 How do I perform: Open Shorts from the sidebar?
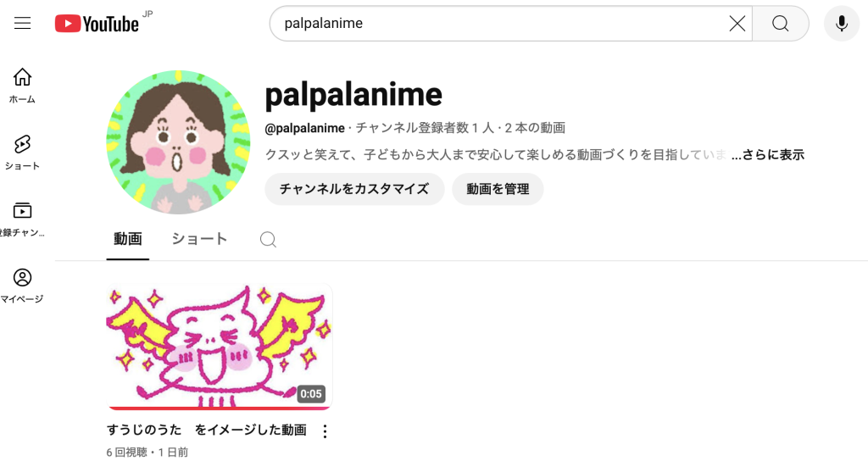pos(22,153)
